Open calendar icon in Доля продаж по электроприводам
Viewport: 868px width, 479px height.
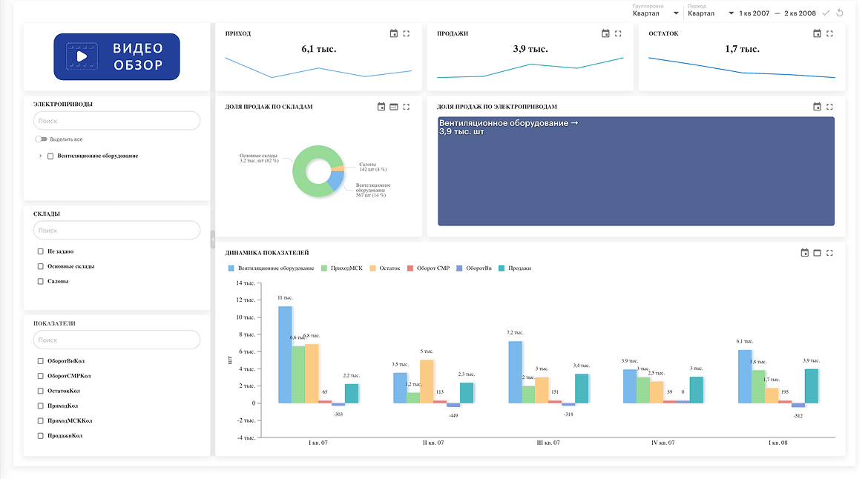click(817, 107)
